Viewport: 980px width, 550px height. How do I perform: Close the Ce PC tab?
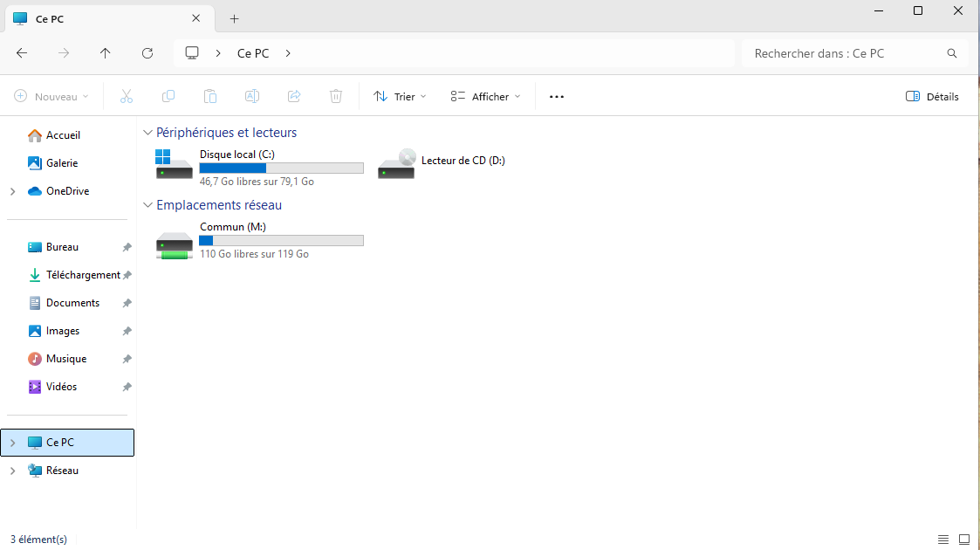(x=195, y=18)
